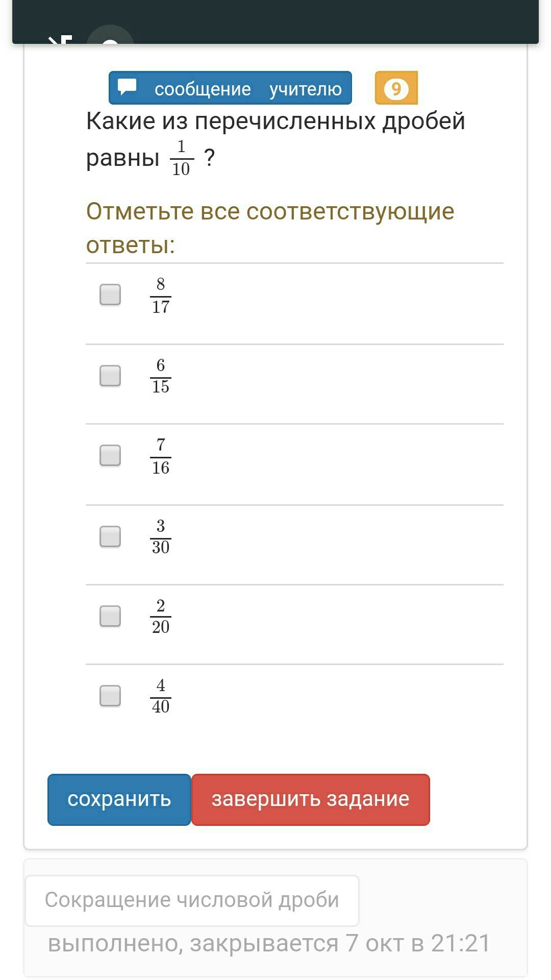551x980 pixels.
Task: Click the red завершить задание button
Action: tap(310, 799)
